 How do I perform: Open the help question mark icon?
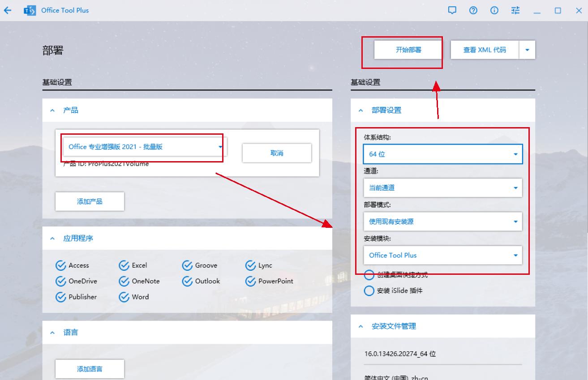473,10
